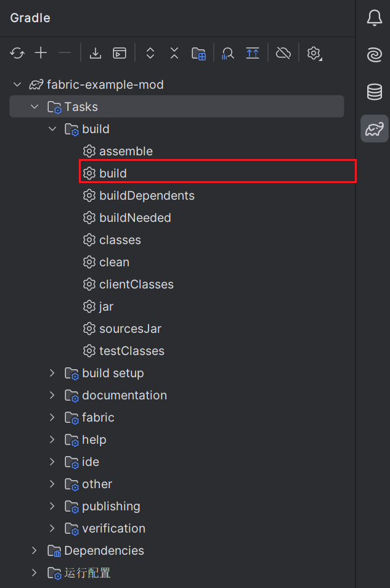Click the Reload All Gradle Projects icon
390x588 pixels.
click(x=17, y=53)
